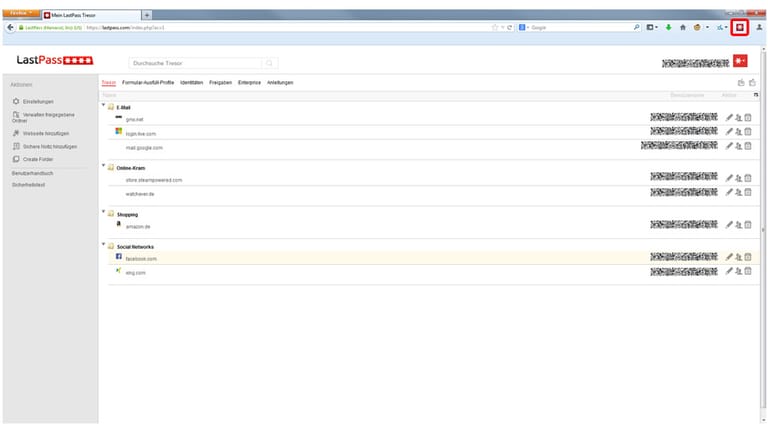This screenshot has width=768, height=432.
Task: Open the Identitäten tab
Action: pos(192,83)
